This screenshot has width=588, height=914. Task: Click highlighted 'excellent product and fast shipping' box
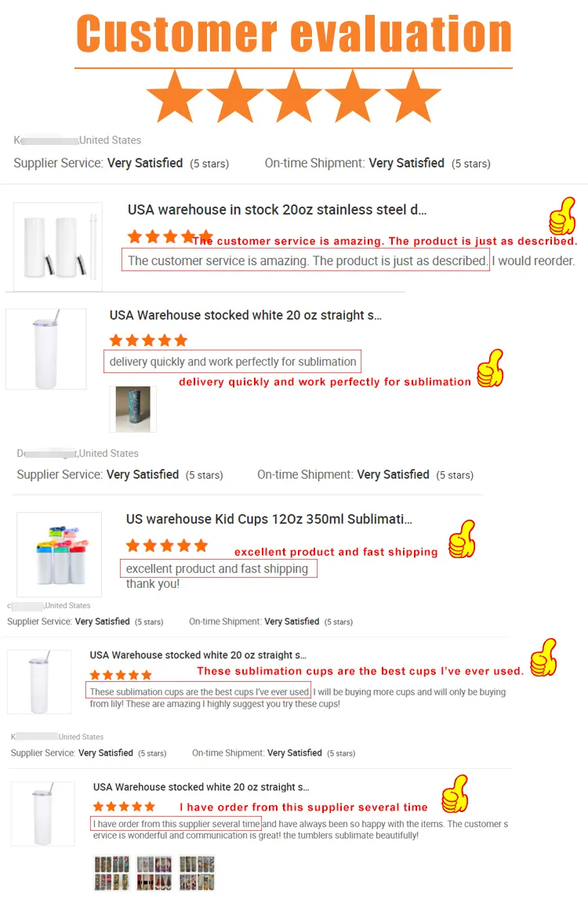click(219, 568)
